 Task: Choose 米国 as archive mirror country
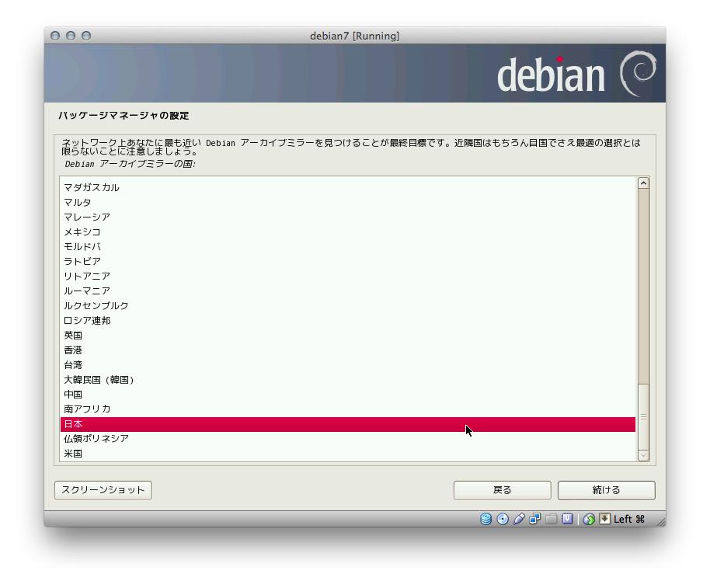pyautogui.click(x=348, y=454)
